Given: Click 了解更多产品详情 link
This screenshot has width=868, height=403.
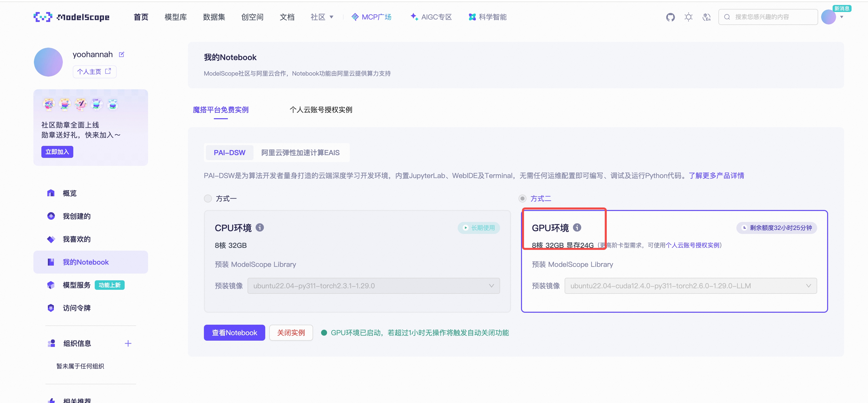Looking at the screenshot, I should (x=716, y=176).
